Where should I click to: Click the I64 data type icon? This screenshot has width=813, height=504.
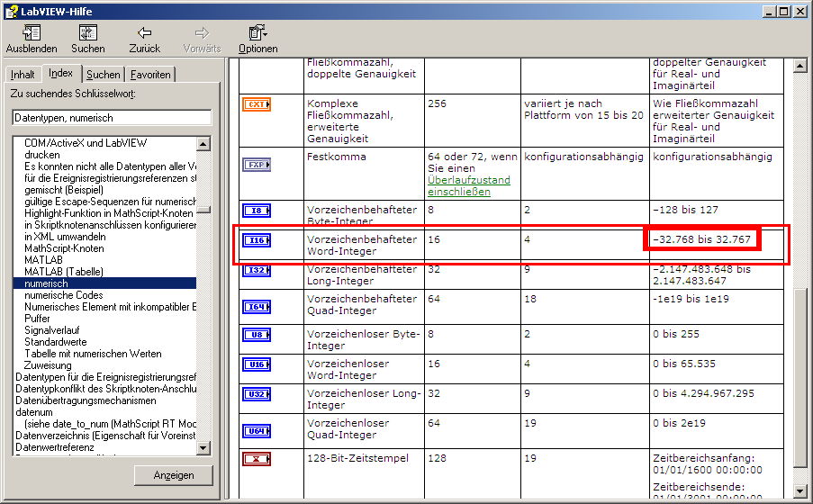(x=257, y=307)
